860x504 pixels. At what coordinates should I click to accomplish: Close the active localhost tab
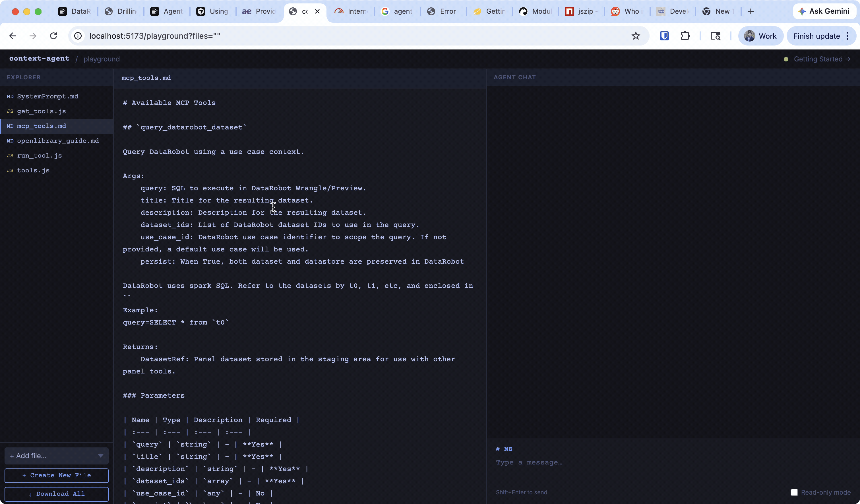point(317,12)
